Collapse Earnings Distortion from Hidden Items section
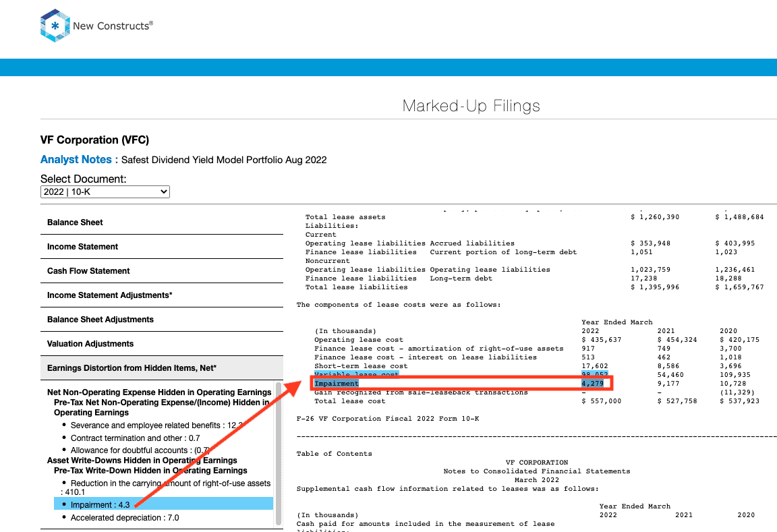 pyautogui.click(x=162, y=368)
